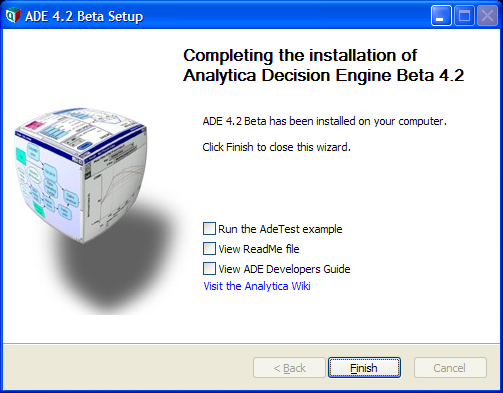Click the 'View ADE Developers Guide' label text
The width and height of the screenshot is (503, 393).
(x=284, y=269)
